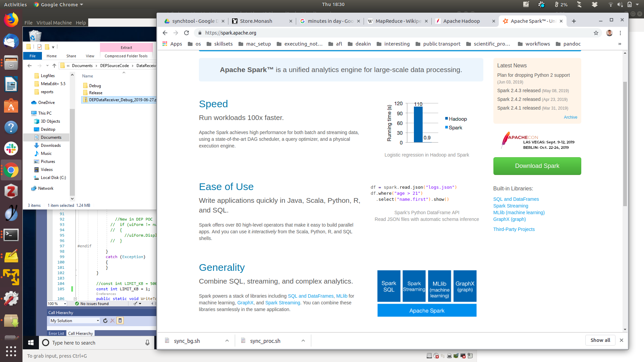Reload the Apache Spark page

186,33
